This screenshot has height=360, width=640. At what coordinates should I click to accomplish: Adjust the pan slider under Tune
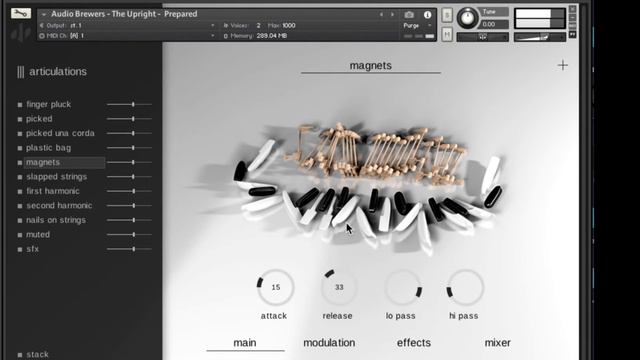click(x=482, y=37)
